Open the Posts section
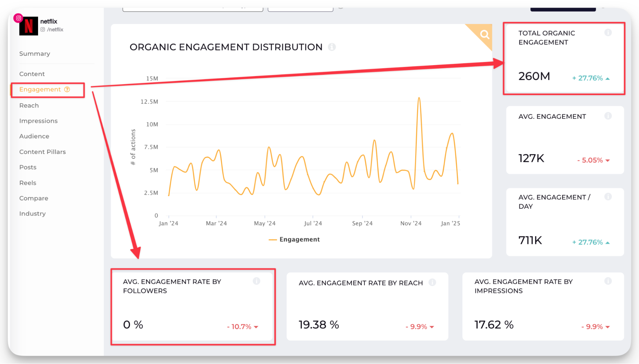The height and width of the screenshot is (364, 639). pyautogui.click(x=28, y=167)
